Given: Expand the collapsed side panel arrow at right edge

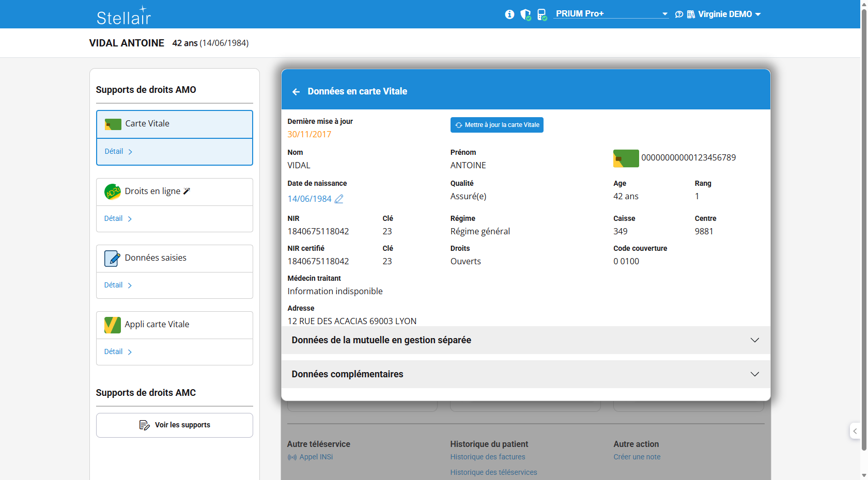Looking at the screenshot, I should 855,431.
